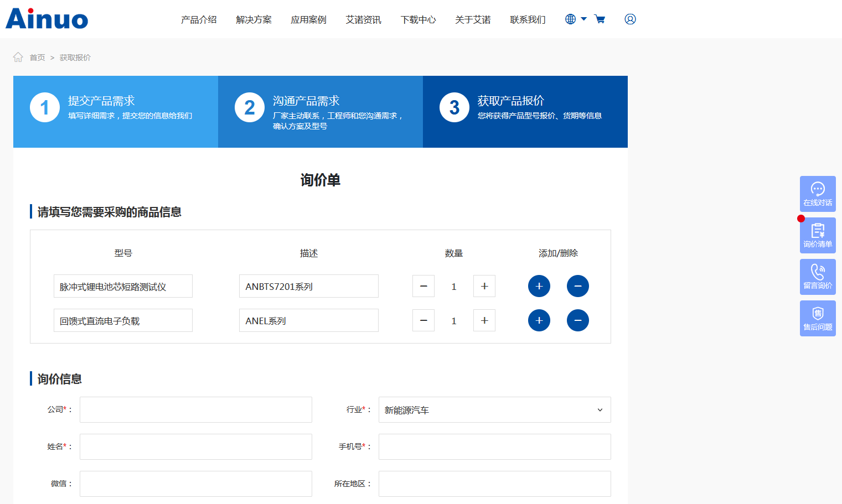Click heading 请填写您需要采购的商品信息

110,212
